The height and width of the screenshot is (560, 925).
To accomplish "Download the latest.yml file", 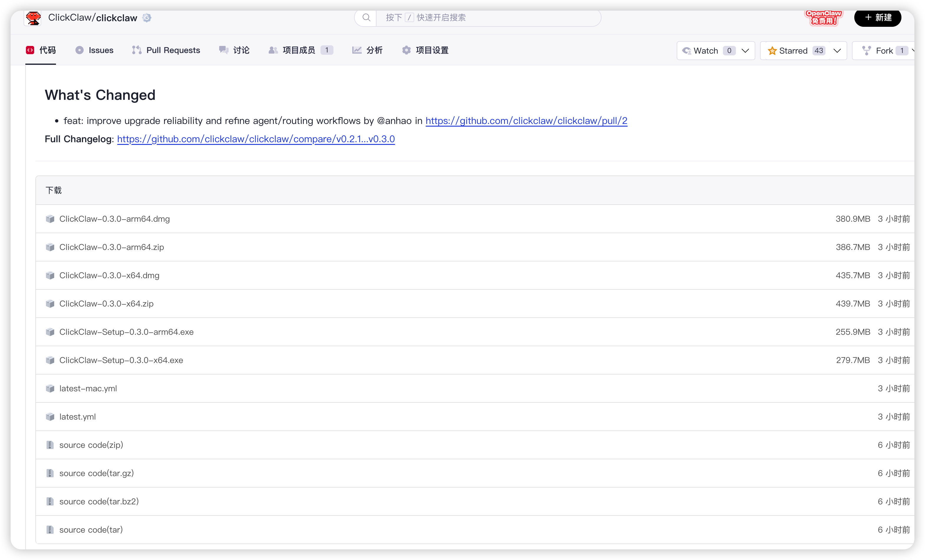I will (78, 417).
